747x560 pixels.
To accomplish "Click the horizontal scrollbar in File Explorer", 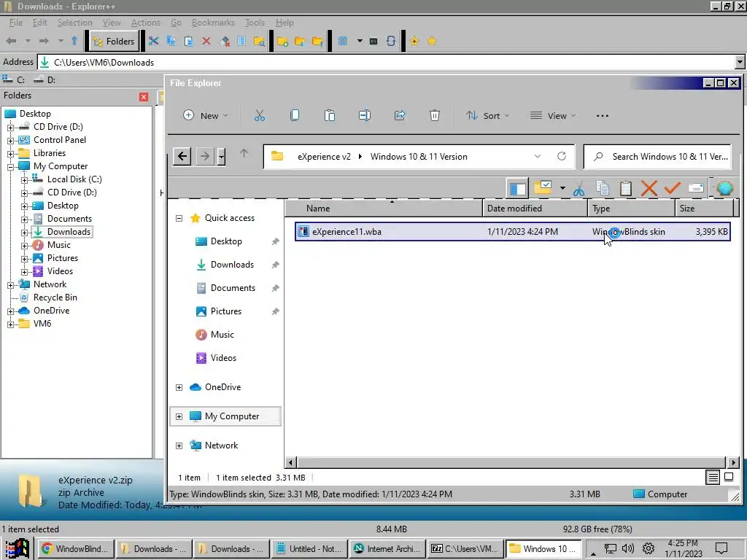I will (x=512, y=462).
